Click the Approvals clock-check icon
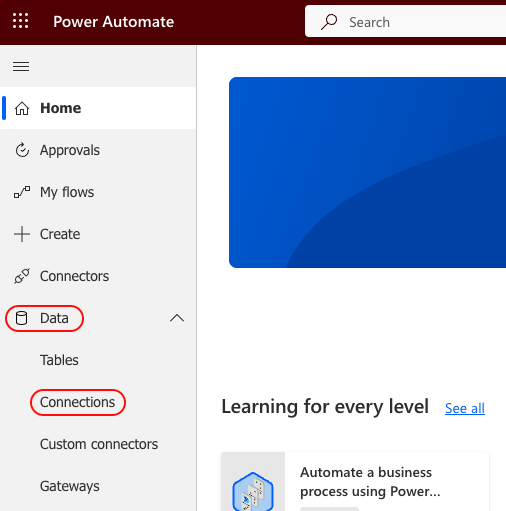 click(22, 150)
